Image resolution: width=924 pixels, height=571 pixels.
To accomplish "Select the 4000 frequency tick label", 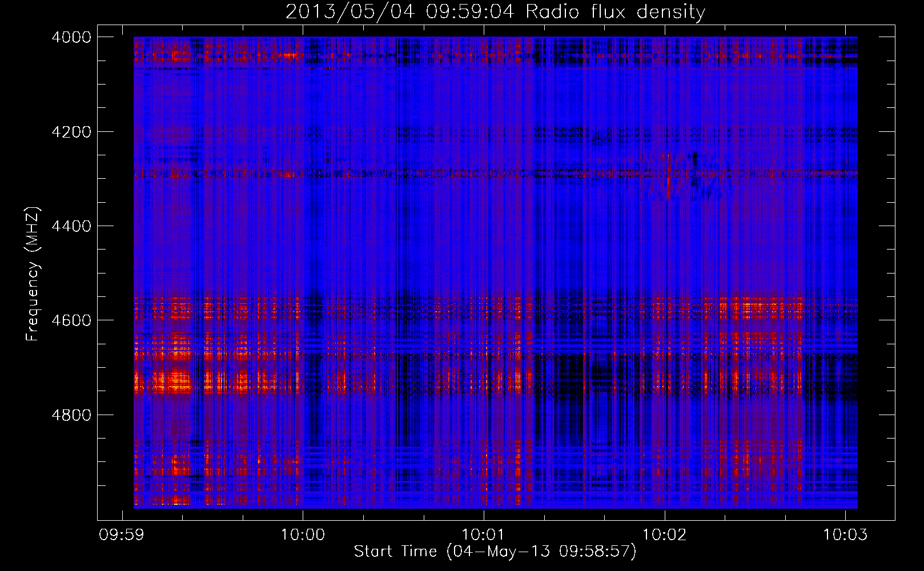I will [71, 37].
